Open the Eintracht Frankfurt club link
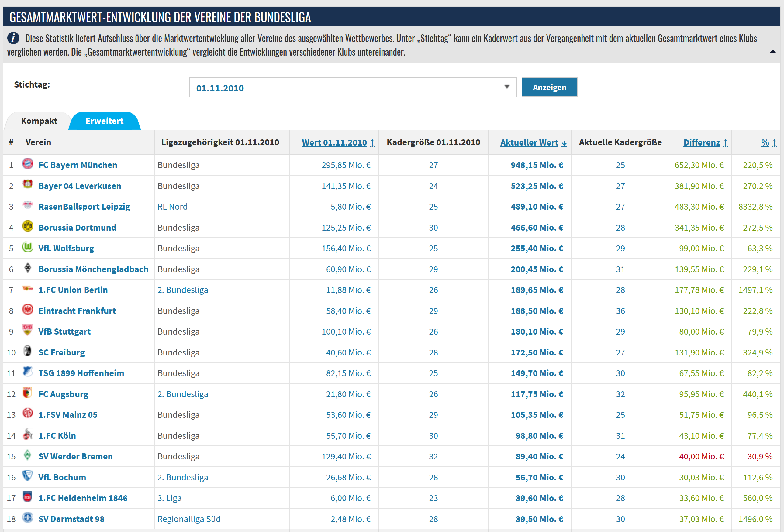The width and height of the screenshot is (784, 532). [x=77, y=311]
